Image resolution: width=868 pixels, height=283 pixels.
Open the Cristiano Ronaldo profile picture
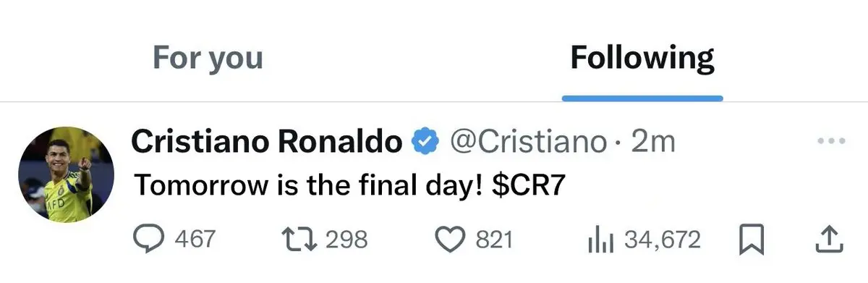click(x=67, y=174)
